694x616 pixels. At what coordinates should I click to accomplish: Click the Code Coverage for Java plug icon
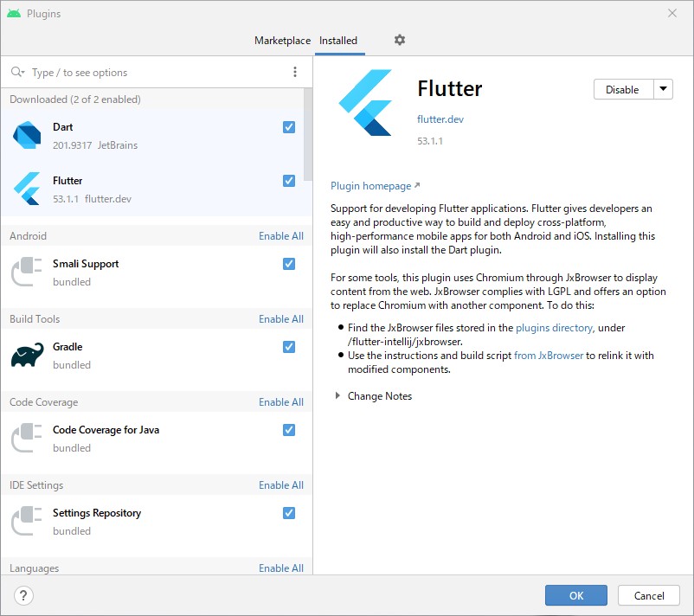click(x=27, y=438)
